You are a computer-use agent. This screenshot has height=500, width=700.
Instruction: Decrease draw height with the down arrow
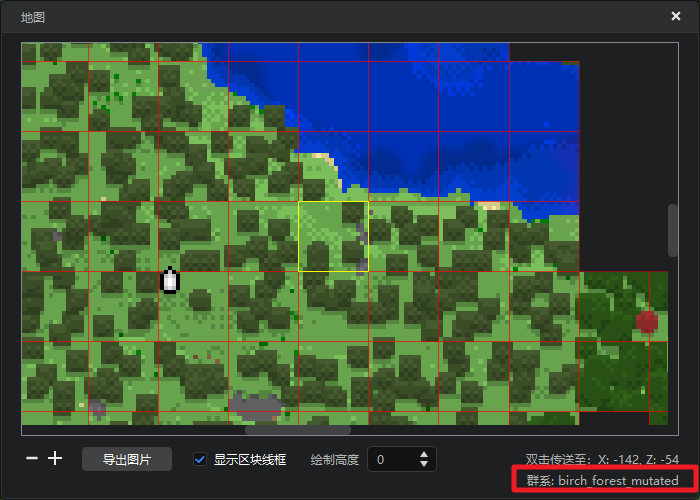(424, 464)
